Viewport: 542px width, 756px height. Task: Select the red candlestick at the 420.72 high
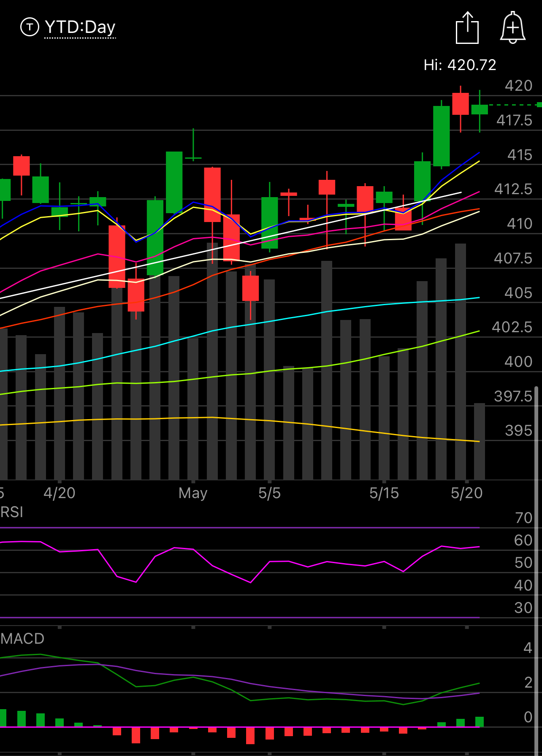coord(461,104)
